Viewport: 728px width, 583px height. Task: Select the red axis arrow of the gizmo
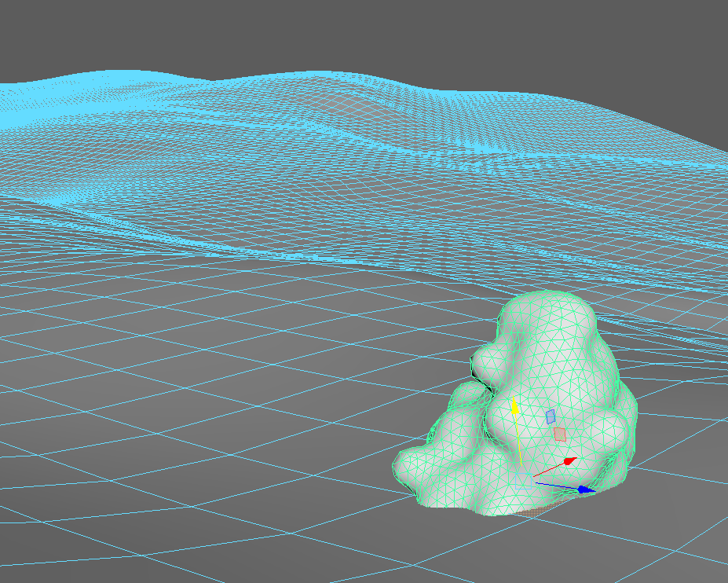click(569, 461)
